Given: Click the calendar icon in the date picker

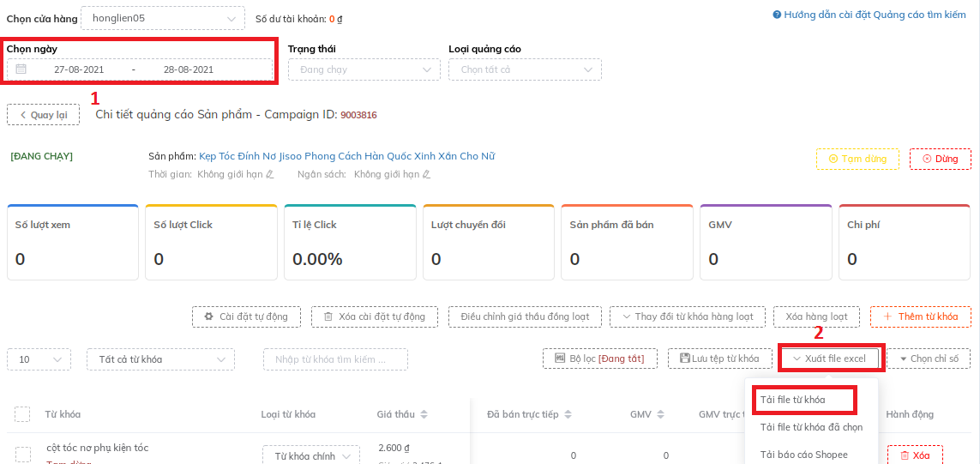Looking at the screenshot, I should pyautogui.click(x=21, y=69).
